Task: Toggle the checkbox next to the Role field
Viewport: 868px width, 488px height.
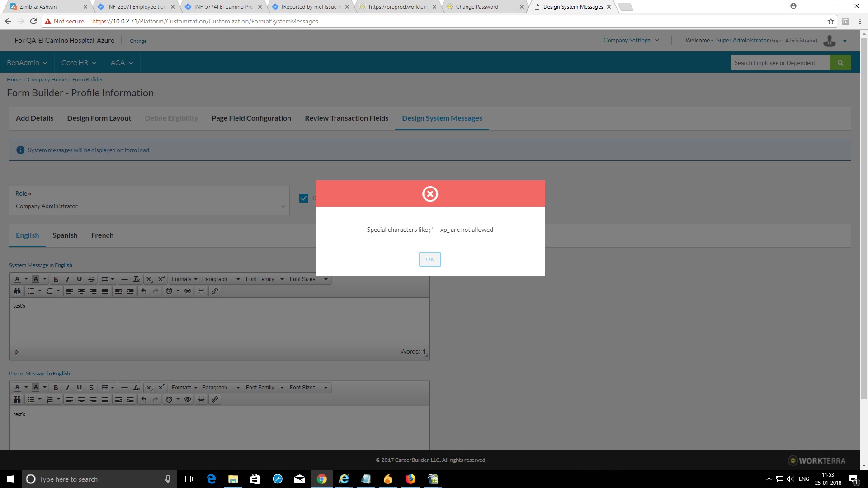Action: [x=304, y=198]
